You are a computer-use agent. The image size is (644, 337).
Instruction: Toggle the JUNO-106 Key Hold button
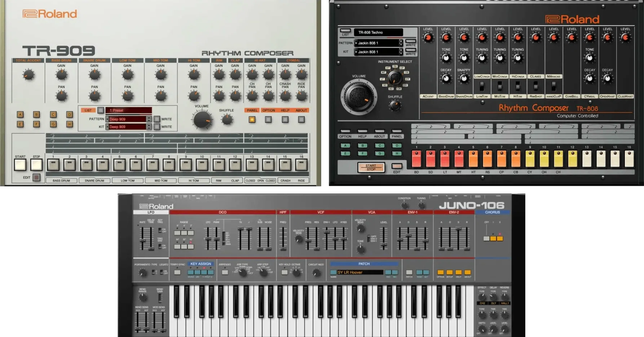284,272
